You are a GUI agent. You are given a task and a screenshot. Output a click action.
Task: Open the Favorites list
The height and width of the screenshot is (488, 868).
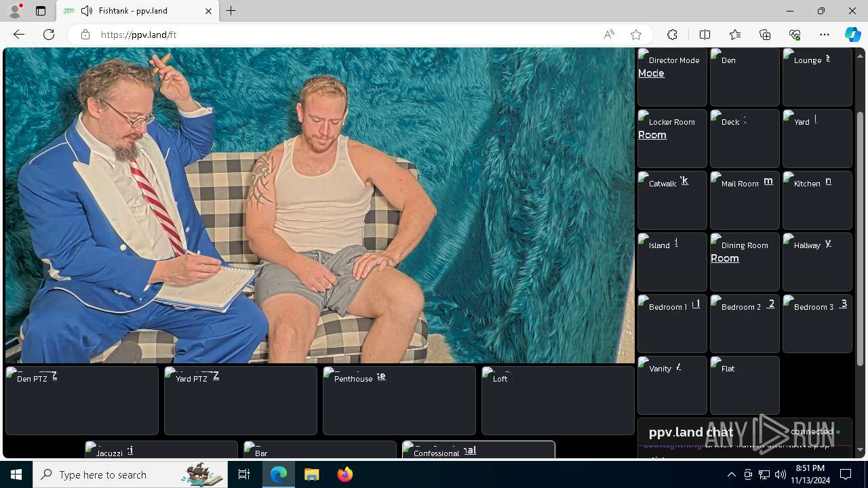tap(735, 35)
